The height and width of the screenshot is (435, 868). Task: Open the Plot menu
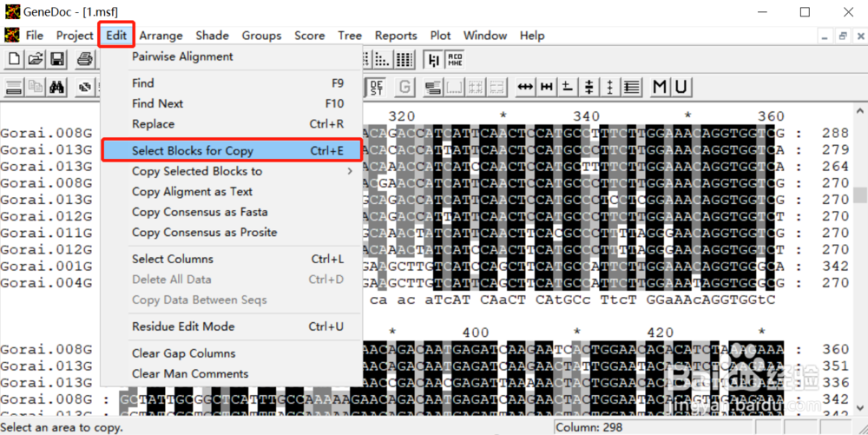(x=441, y=36)
